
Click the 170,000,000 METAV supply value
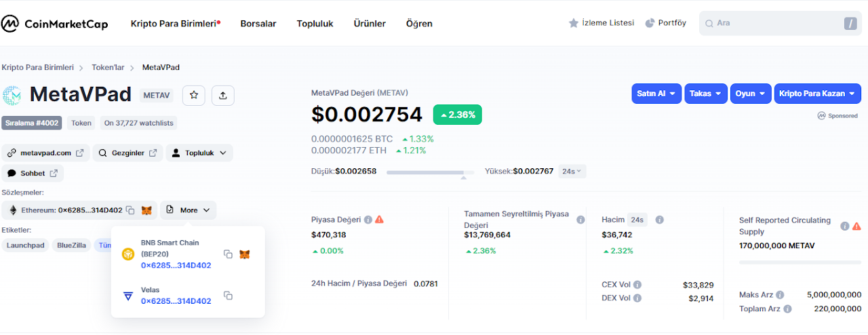click(777, 245)
